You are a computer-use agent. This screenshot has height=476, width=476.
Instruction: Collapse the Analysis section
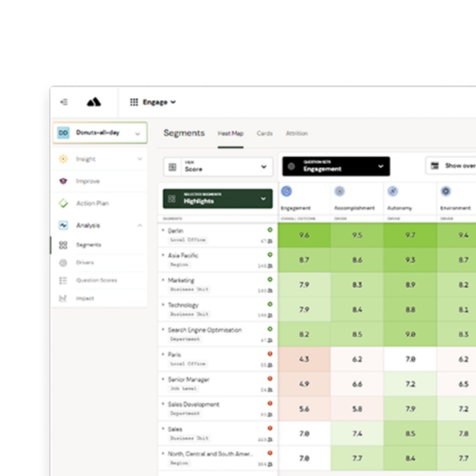click(x=139, y=225)
